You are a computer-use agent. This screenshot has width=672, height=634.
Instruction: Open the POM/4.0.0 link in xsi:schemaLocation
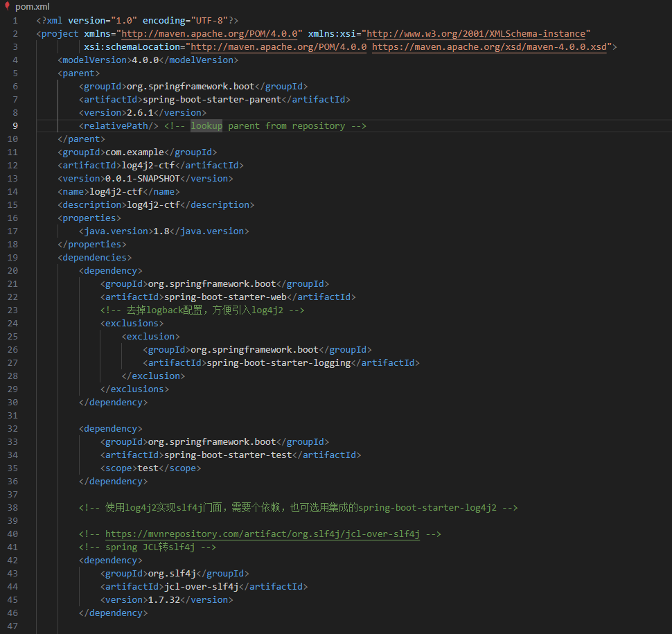pyautogui.click(x=278, y=46)
